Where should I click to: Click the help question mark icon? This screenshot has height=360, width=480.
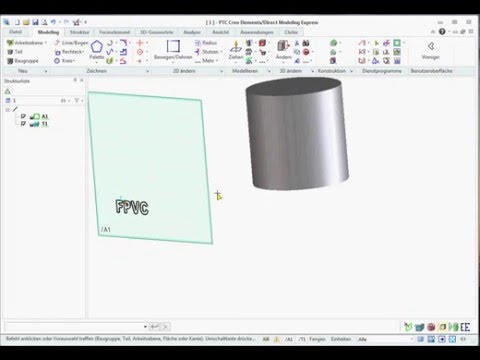tap(442, 32)
